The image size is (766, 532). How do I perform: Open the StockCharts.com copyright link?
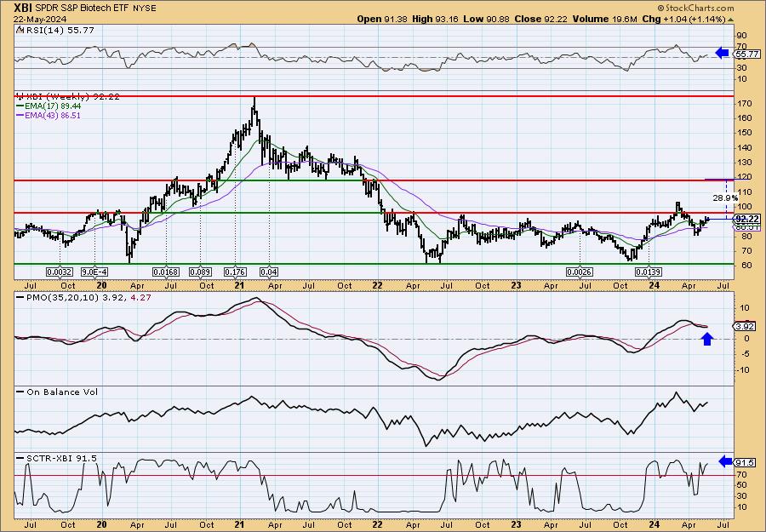pyautogui.click(x=695, y=8)
